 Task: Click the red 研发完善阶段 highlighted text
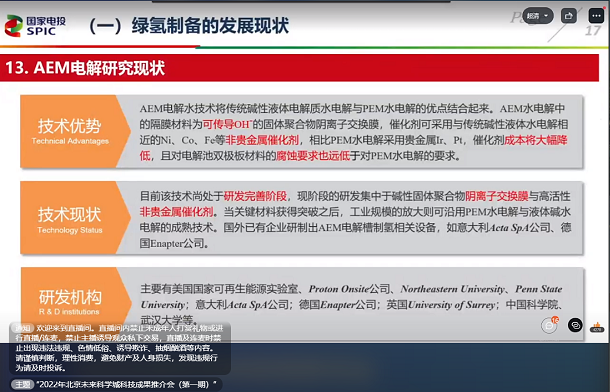(255, 196)
